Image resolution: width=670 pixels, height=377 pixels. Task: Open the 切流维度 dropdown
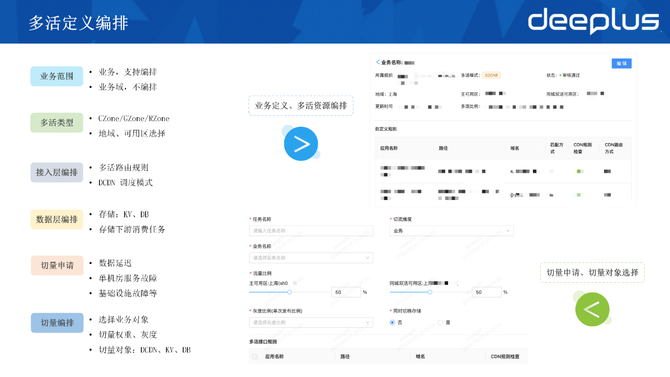tap(451, 231)
